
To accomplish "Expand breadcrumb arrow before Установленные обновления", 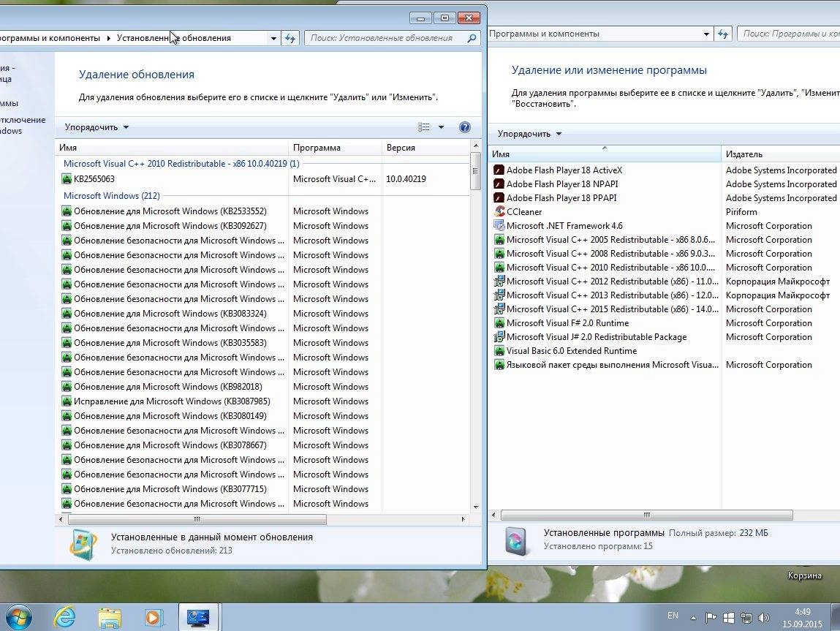I will 109,38.
